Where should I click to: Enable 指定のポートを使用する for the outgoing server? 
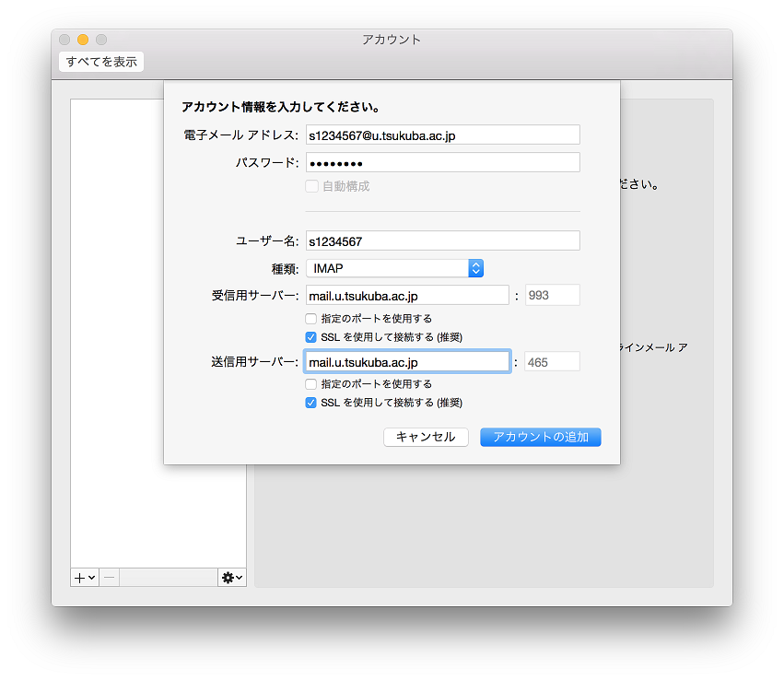point(311,384)
